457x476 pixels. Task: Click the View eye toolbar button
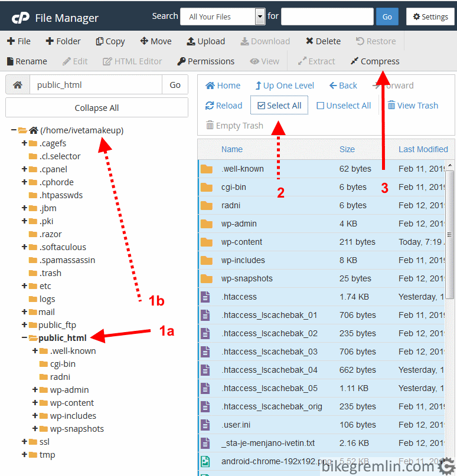(265, 61)
